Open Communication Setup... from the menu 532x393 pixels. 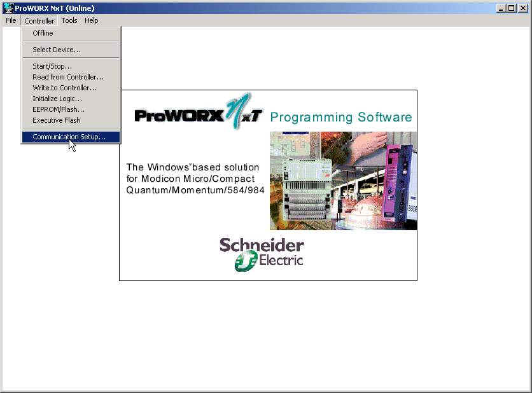(x=69, y=137)
